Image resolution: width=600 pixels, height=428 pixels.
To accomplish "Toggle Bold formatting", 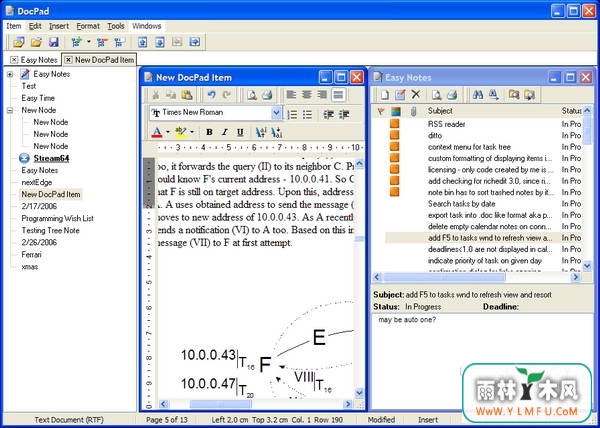I will [209, 132].
